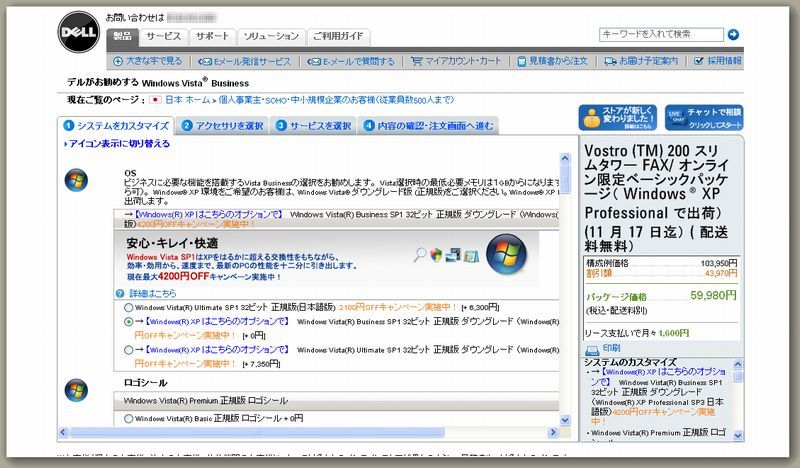
Task: Click the horizontal scrollbar right arrow
Action: pyautogui.click(x=553, y=432)
